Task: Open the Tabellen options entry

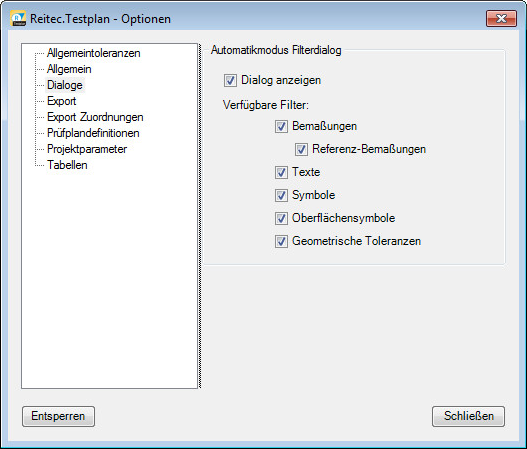Action: 67,165
